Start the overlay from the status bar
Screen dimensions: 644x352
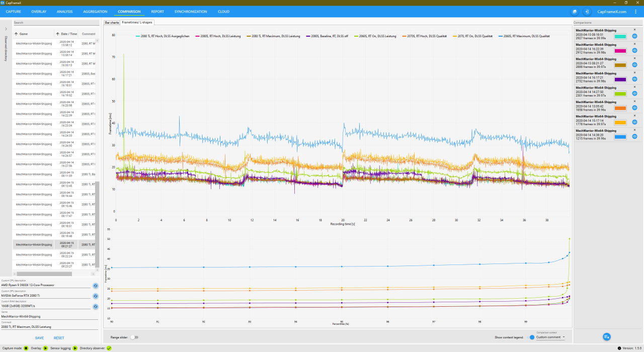[x=45, y=348]
